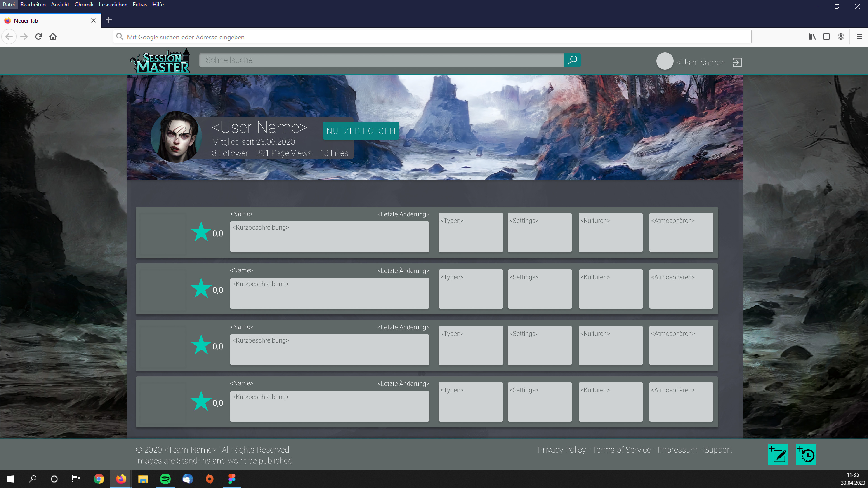Click the add history clock icon
The width and height of the screenshot is (868, 488).
pos(806,454)
